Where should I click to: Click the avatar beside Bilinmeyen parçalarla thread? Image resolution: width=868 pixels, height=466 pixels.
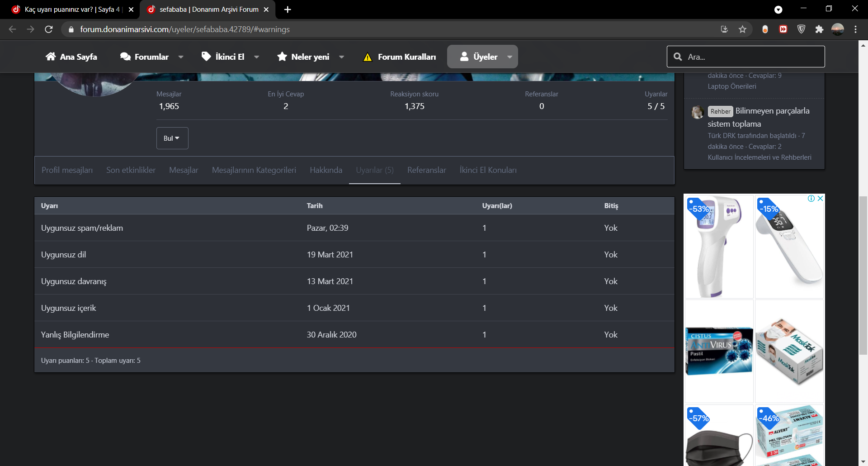pyautogui.click(x=698, y=112)
